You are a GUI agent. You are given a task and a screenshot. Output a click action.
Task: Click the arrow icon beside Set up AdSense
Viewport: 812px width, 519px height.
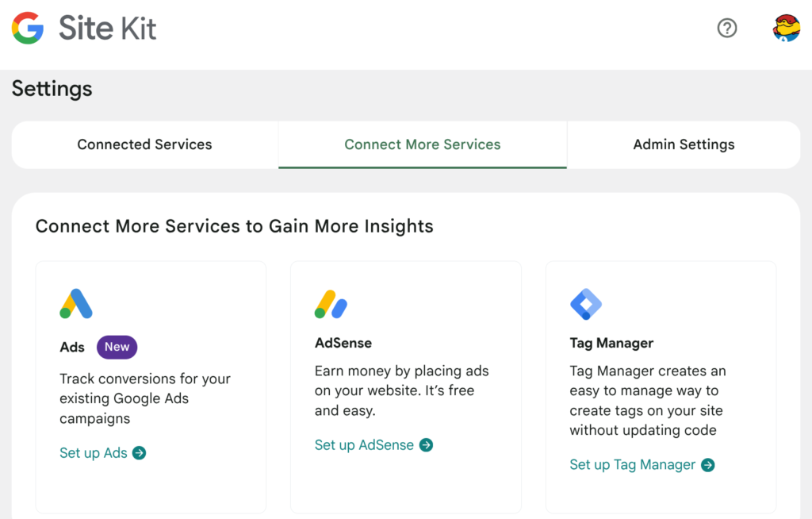[x=427, y=445]
